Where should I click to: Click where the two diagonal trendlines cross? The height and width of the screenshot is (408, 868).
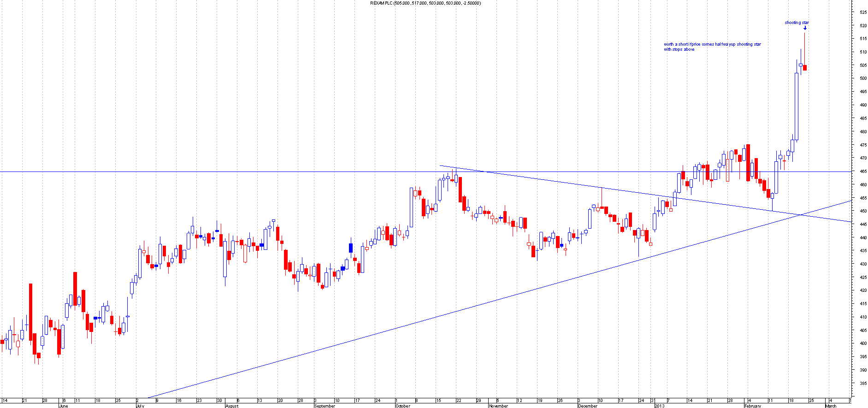pyautogui.click(x=802, y=215)
